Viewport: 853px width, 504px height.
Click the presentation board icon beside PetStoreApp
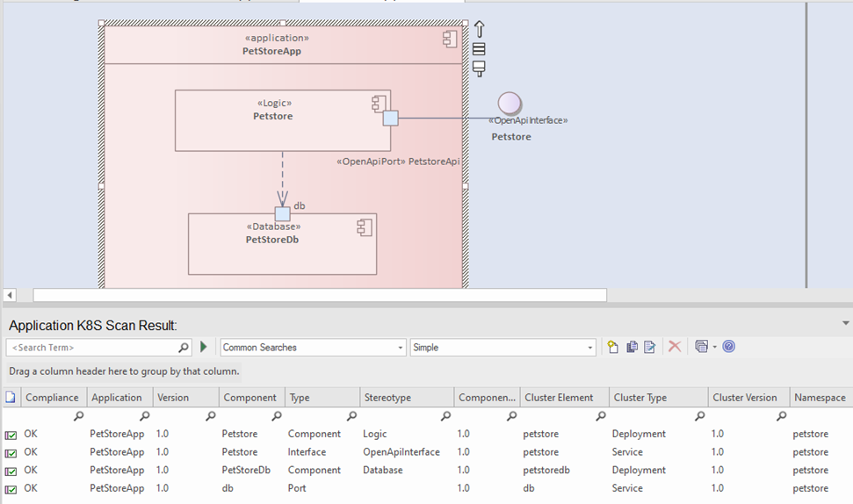(x=479, y=68)
